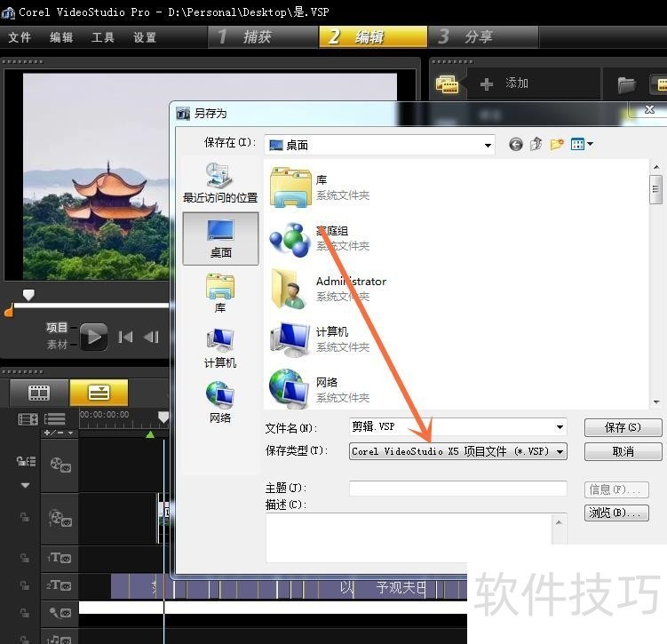Go up one folder level
The image size is (667, 644).
click(x=536, y=144)
